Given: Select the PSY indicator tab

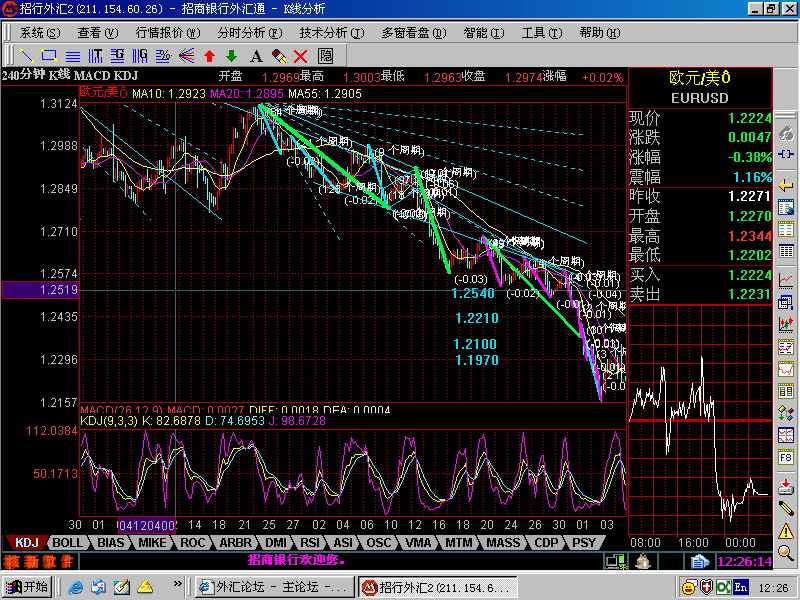Looking at the screenshot, I should coord(584,543).
